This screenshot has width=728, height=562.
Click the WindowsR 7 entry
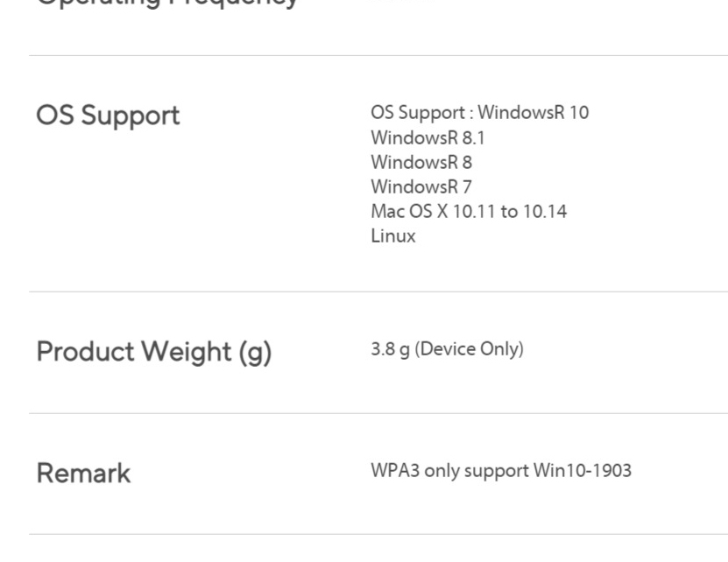click(x=421, y=187)
